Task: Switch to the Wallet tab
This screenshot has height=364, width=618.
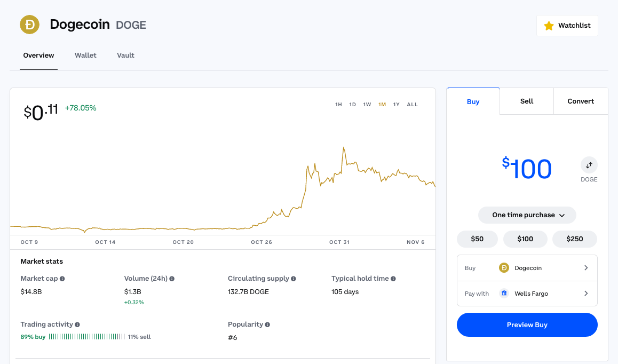Action: point(85,56)
